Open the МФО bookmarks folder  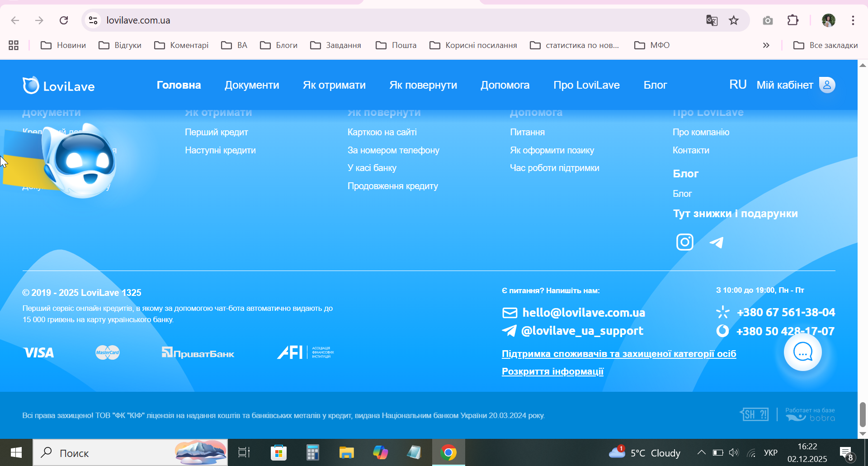pyautogui.click(x=652, y=45)
